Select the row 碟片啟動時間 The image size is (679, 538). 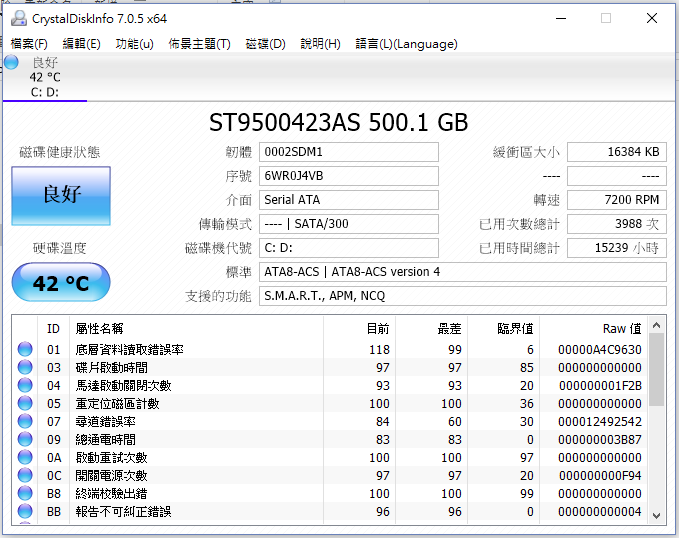point(330,367)
